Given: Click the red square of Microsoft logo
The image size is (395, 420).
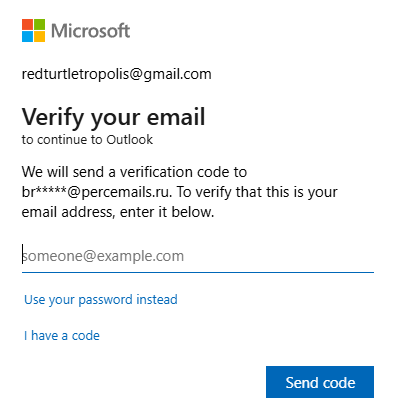Looking at the screenshot, I should 27,24.
